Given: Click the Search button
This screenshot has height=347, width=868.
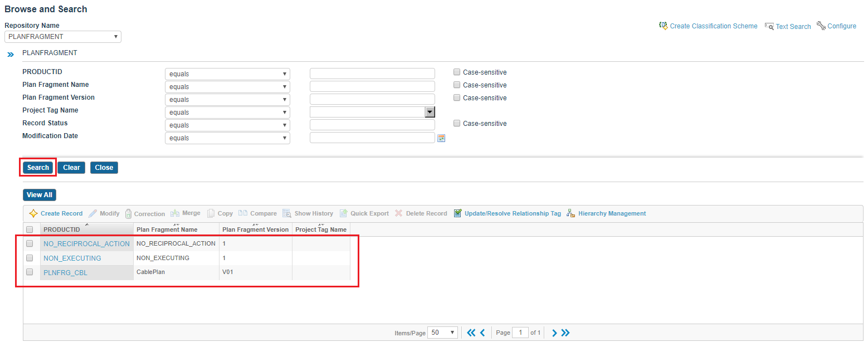Looking at the screenshot, I should (38, 168).
